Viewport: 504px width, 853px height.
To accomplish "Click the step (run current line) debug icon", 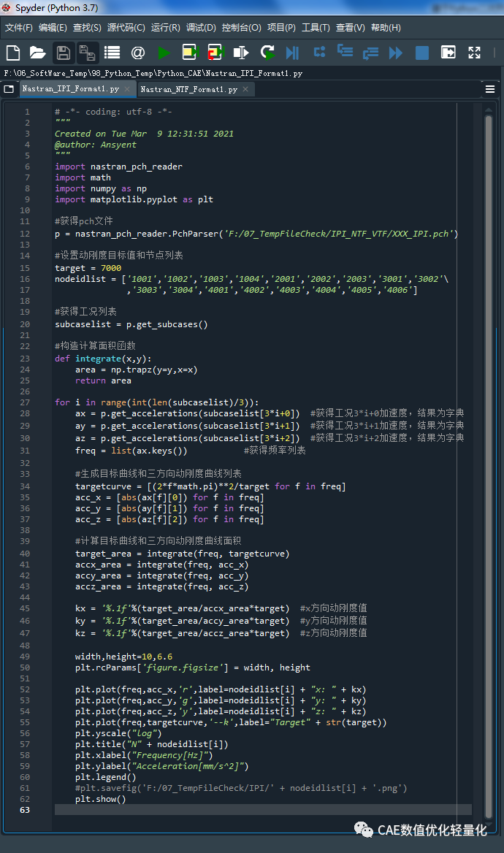I will point(319,53).
